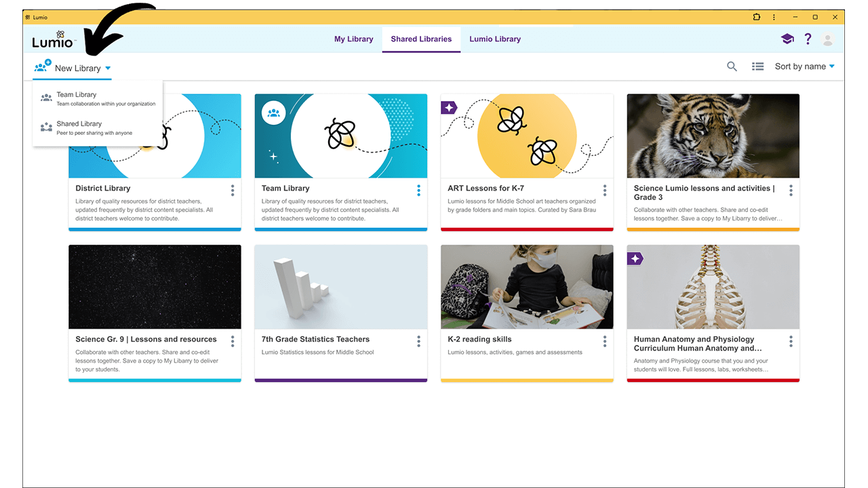Collapse the New Library dropdown arrow
This screenshot has width=868, height=488.
(x=108, y=68)
